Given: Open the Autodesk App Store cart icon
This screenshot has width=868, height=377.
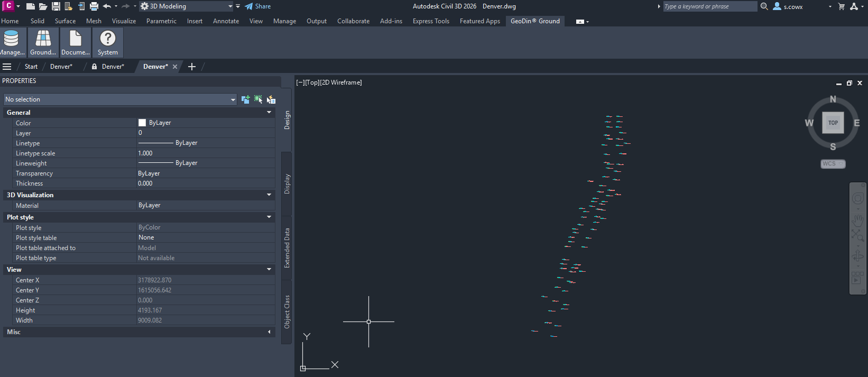Looking at the screenshot, I should [842, 6].
